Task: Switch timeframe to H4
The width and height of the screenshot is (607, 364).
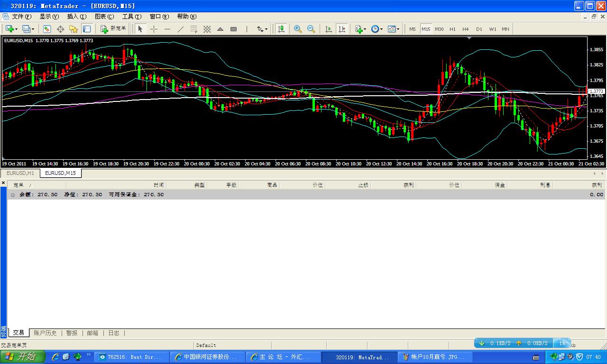Action: 466,29
